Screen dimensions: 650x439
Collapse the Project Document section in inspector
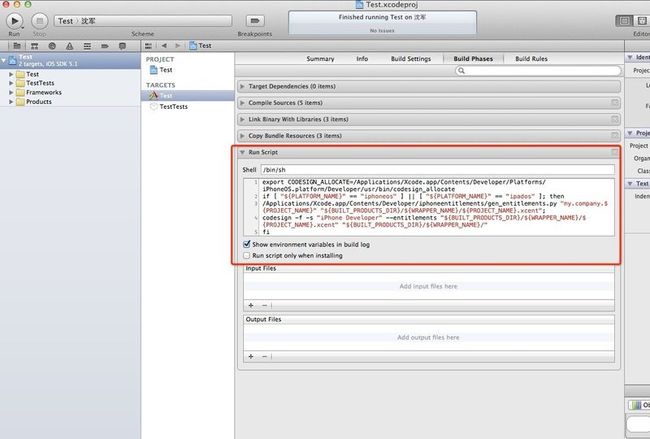(x=630, y=133)
